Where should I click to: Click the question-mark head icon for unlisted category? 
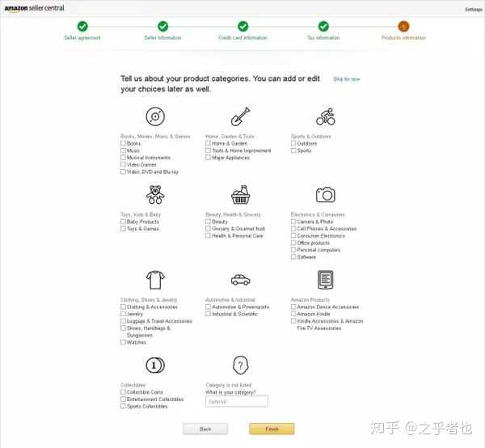(x=240, y=365)
